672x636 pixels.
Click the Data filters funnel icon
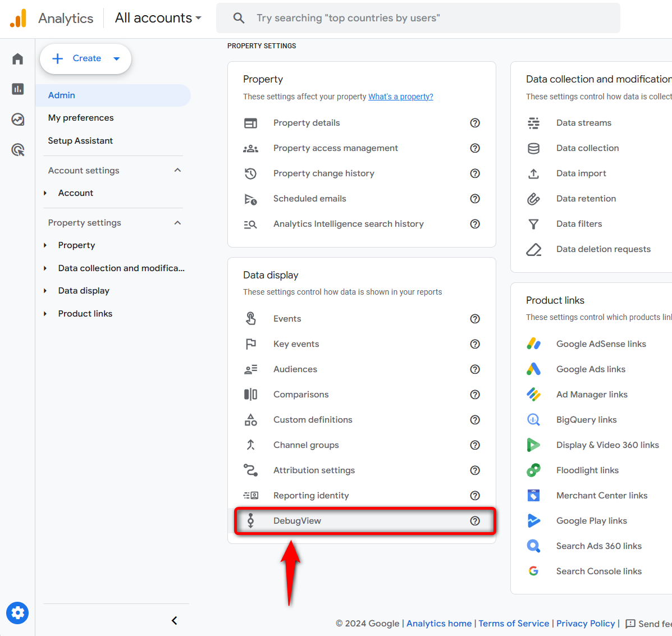tap(533, 224)
